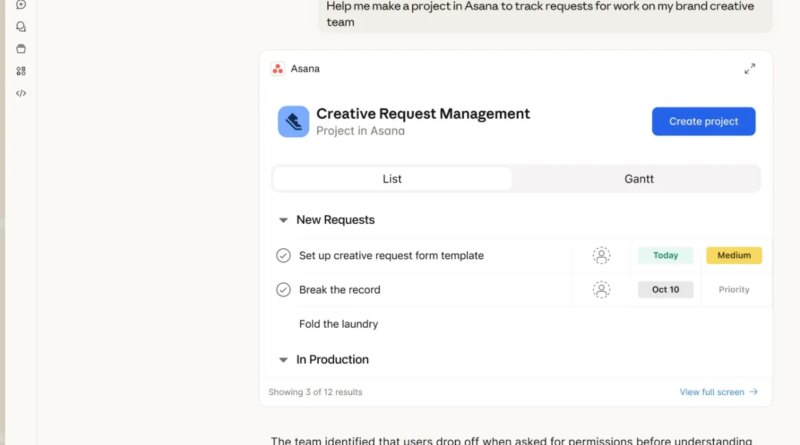The image size is (800, 445).
Task: Click the Create project button
Action: pyautogui.click(x=704, y=121)
